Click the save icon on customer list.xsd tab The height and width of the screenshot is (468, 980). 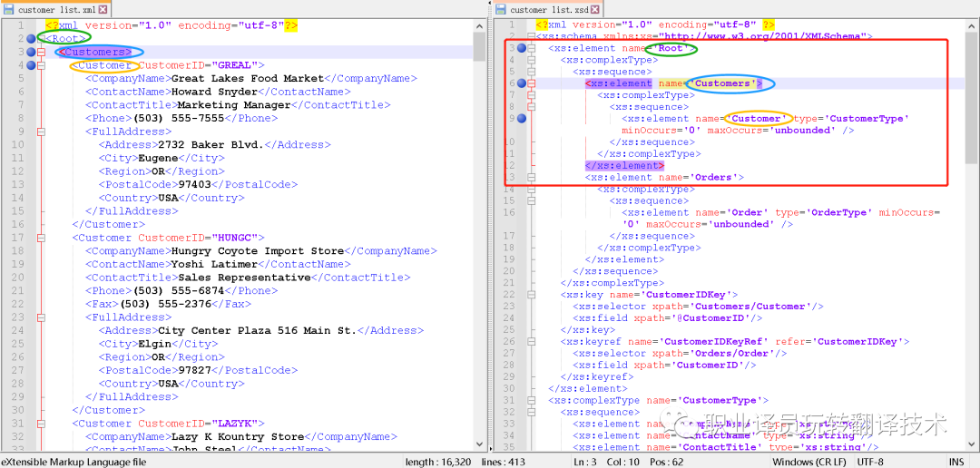point(500,10)
